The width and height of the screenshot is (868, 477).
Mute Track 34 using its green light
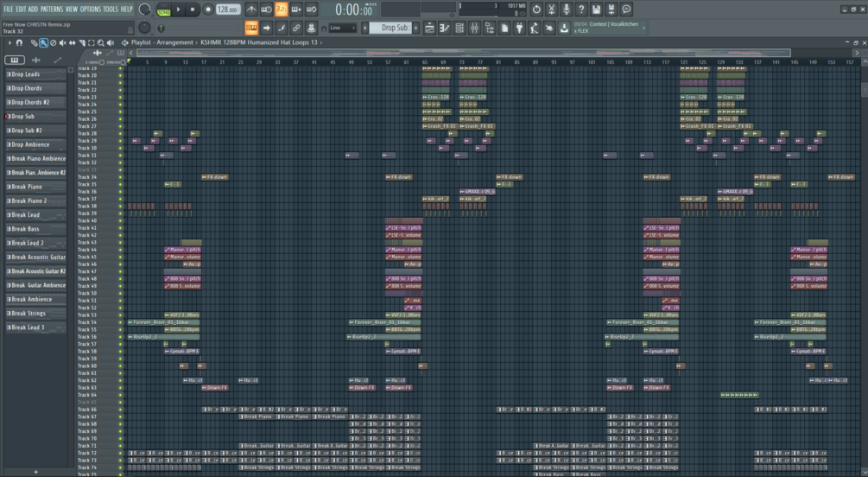[x=120, y=177]
